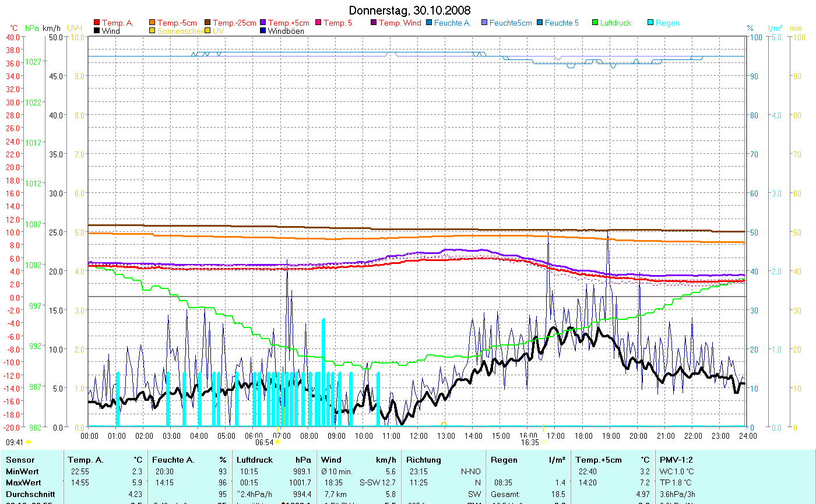The height and width of the screenshot is (504, 816).
Task: Click the 12:00 time axis label
Action: click(418, 435)
